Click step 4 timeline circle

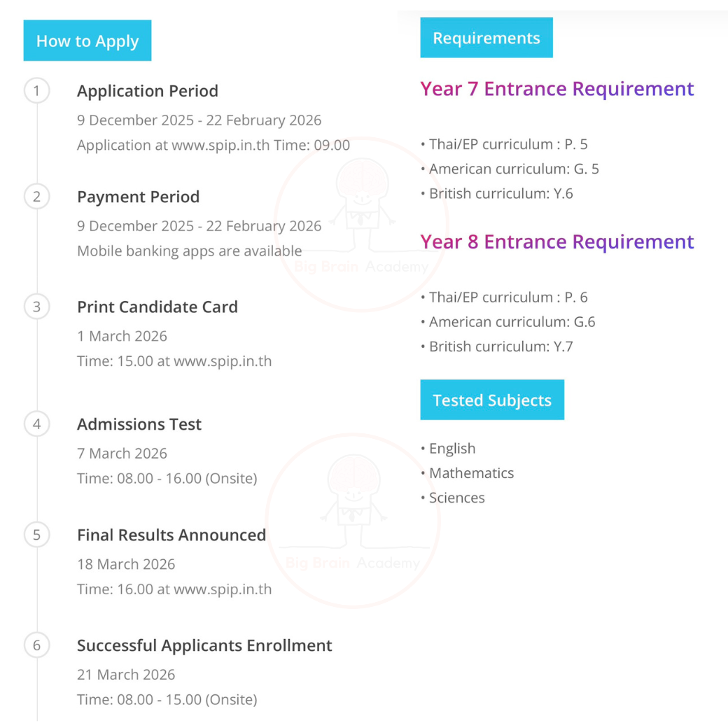[37, 424]
